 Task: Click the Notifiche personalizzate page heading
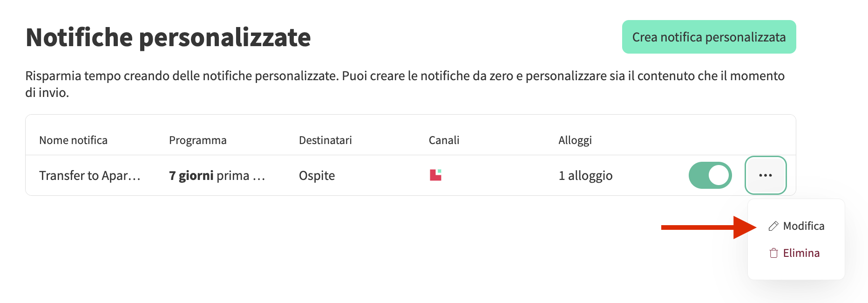tap(168, 37)
